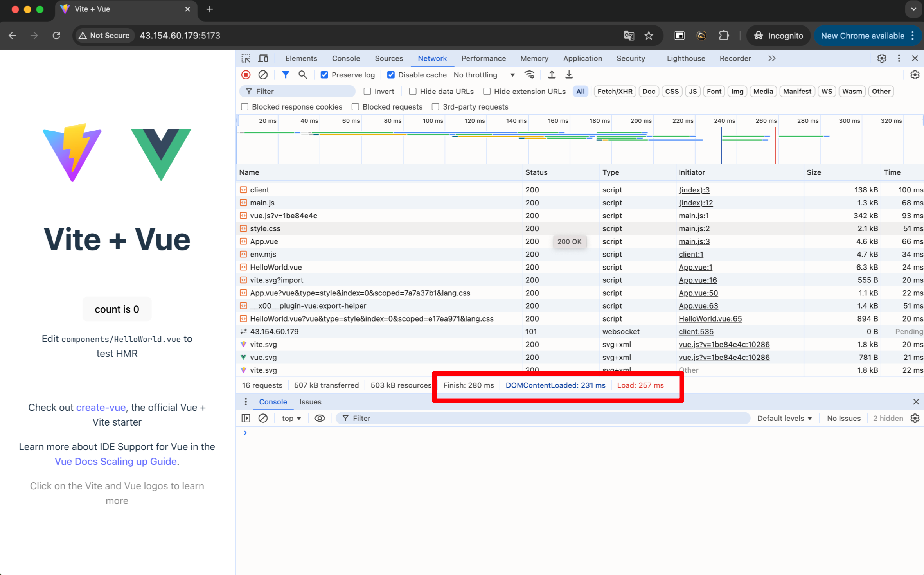924x575 pixels.
Task: Import HAR file upload icon
Action: tap(552, 75)
